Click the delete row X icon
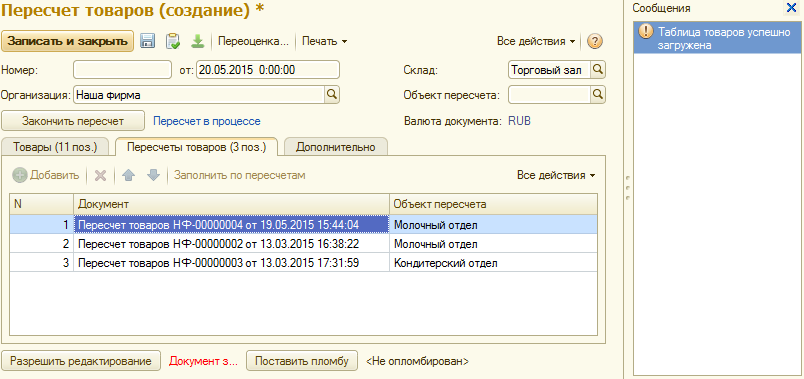 pyautogui.click(x=100, y=175)
